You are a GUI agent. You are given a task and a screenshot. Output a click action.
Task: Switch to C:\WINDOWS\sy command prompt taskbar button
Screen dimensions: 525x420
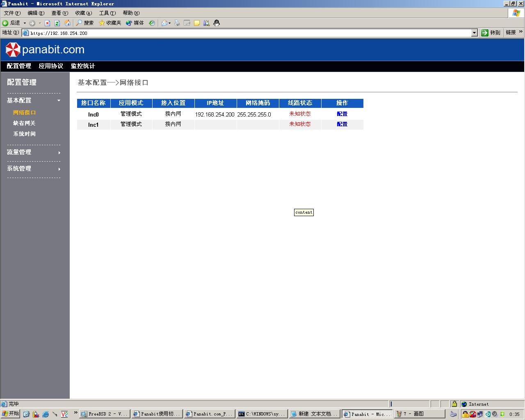coord(262,414)
